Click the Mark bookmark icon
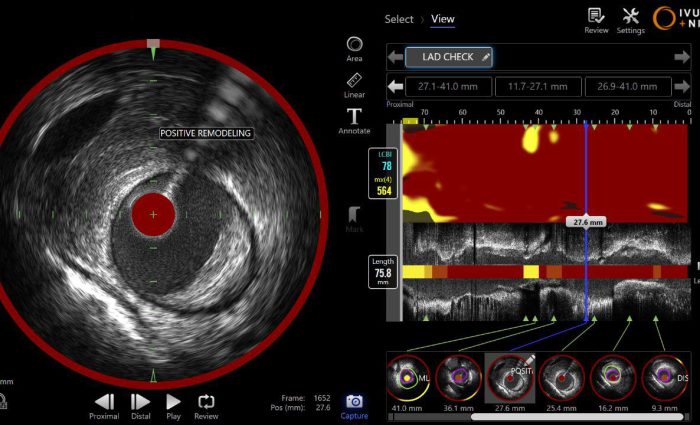 [354, 216]
